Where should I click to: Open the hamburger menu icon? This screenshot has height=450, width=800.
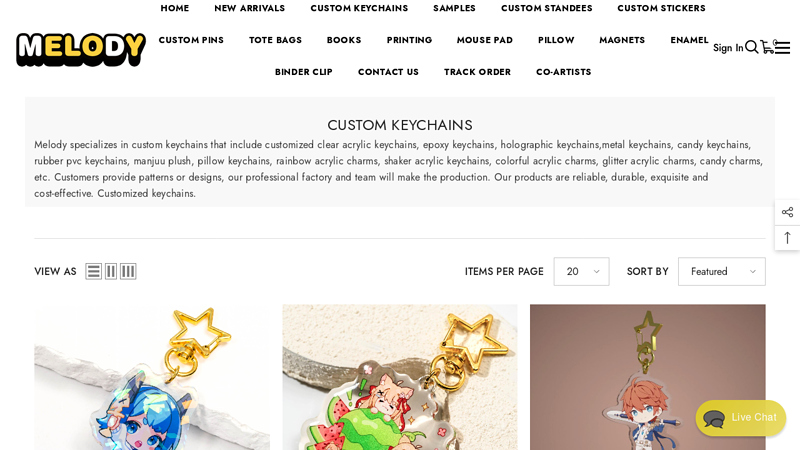pyautogui.click(x=782, y=48)
